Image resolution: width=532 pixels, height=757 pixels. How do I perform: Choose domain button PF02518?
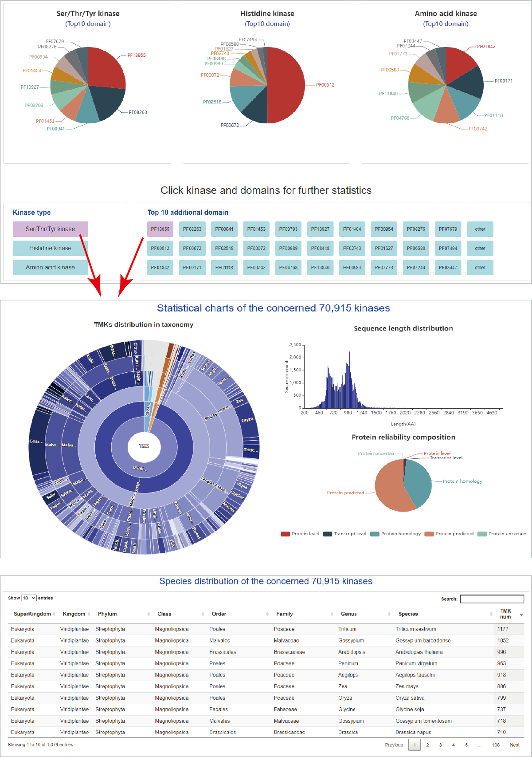click(x=224, y=248)
